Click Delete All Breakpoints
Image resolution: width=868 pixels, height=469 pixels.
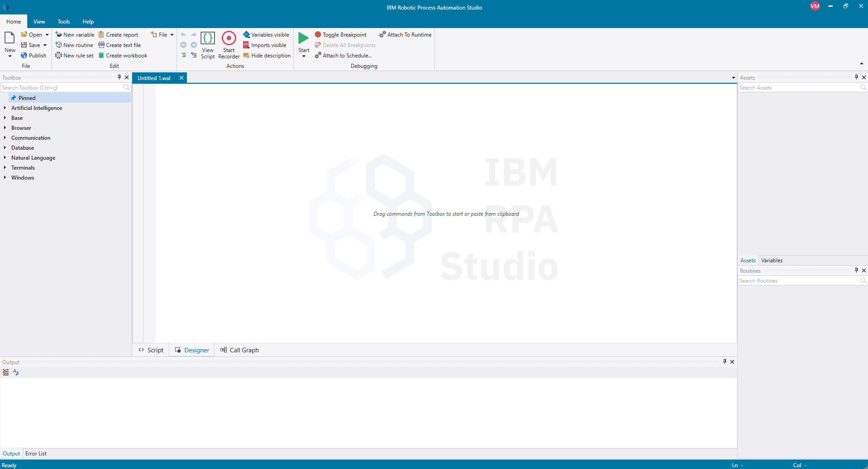(345, 45)
